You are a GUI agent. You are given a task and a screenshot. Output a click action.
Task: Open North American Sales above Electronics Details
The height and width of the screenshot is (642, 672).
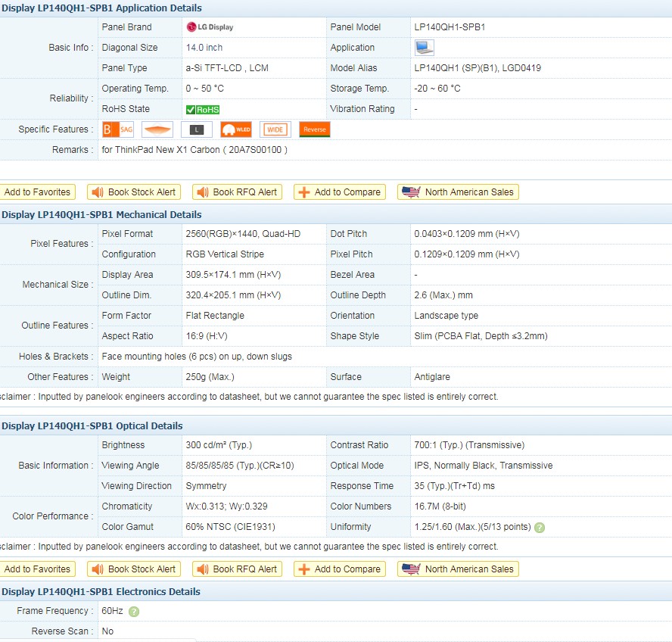point(458,569)
